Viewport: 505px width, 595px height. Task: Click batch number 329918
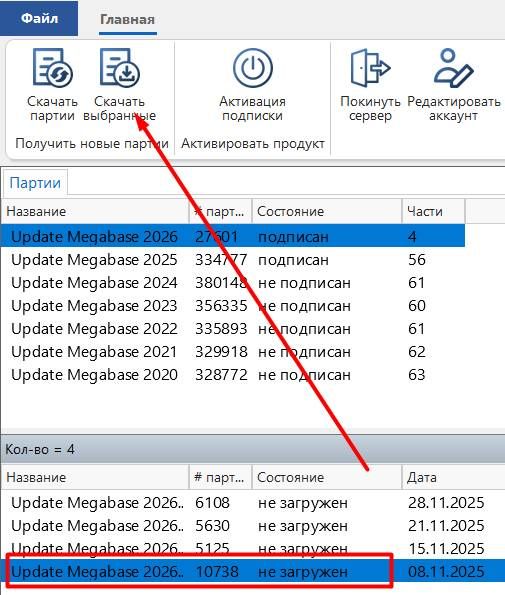point(221,352)
